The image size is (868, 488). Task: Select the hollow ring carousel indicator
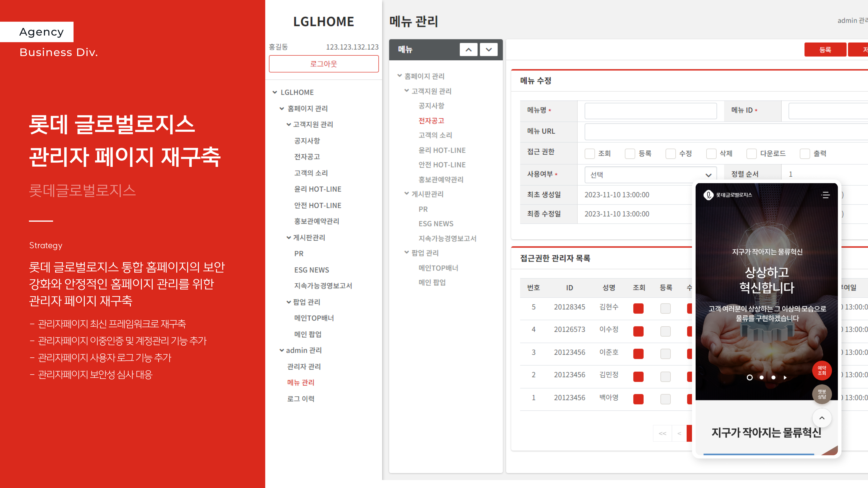749,378
